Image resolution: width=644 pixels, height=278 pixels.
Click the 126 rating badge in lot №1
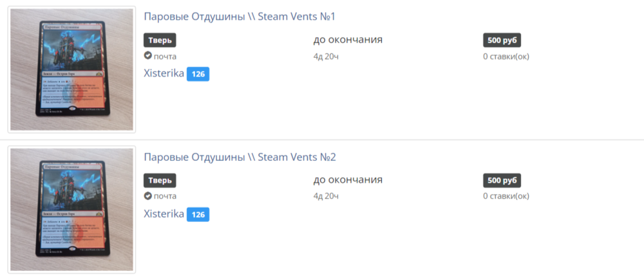198,75
